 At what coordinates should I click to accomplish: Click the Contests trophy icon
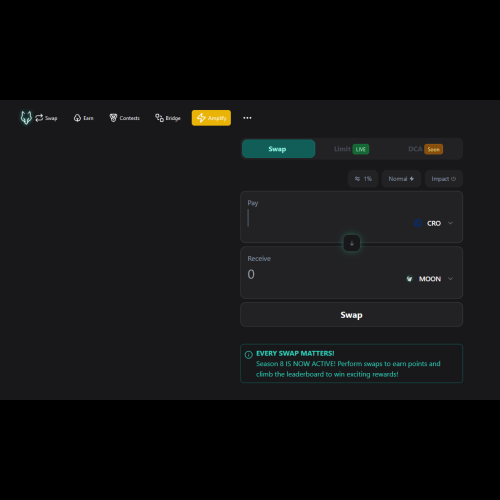[113, 118]
